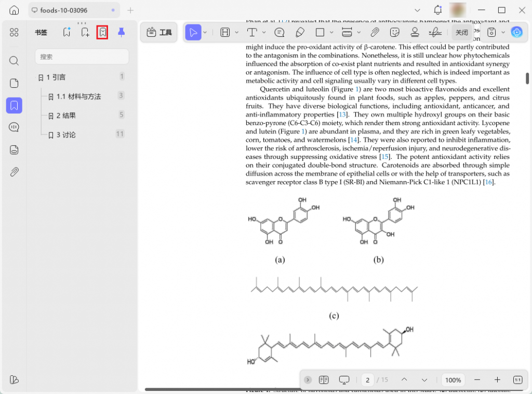Select the highlighter pen annotation tool
The image size is (532, 394).
(x=300, y=33)
